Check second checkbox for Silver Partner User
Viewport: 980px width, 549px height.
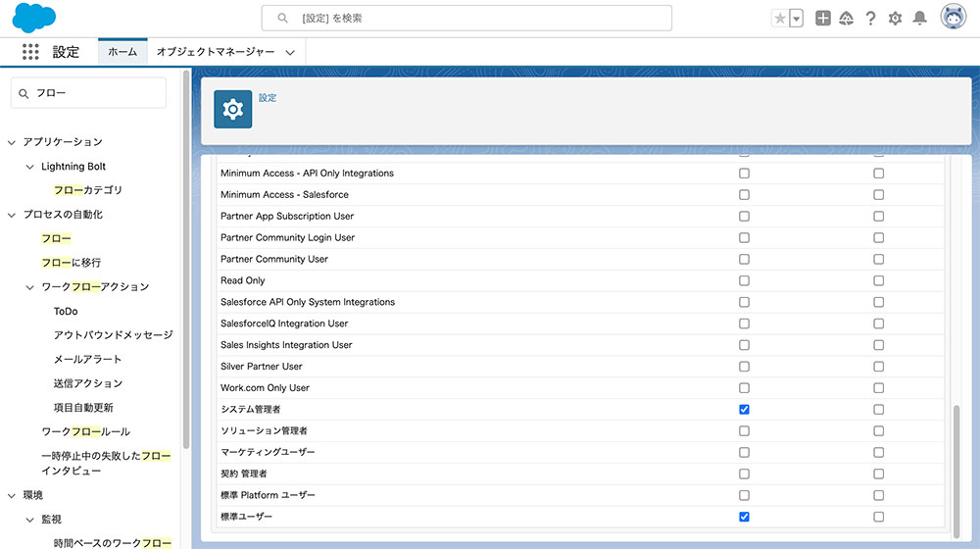(x=878, y=367)
